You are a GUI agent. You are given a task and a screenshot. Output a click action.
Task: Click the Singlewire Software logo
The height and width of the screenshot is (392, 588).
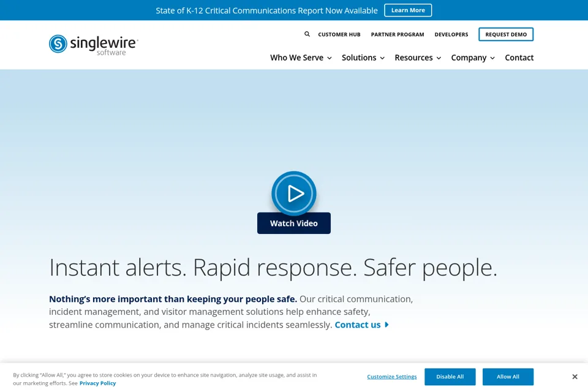tap(94, 45)
